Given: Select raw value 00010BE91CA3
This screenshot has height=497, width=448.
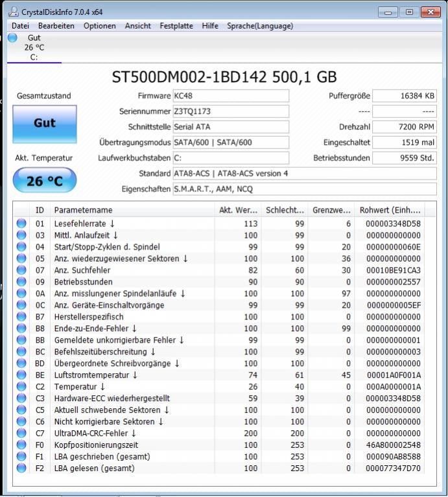Looking at the screenshot, I should (x=394, y=270).
